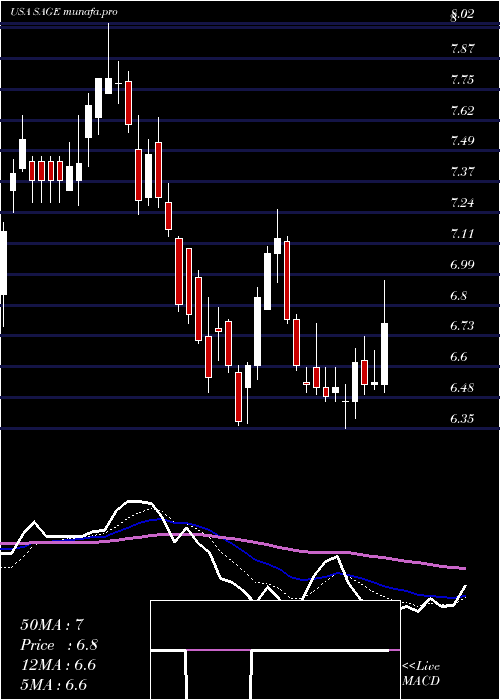Select the 50MA : 7 legend text
This screenshot has width=500, height=700.
click(x=52, y=625)
